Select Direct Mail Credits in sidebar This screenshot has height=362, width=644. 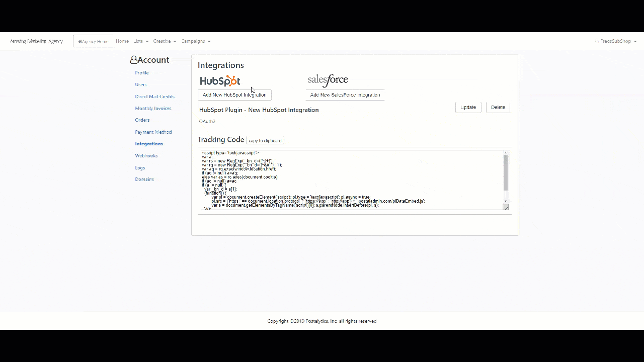click(154, 97)
